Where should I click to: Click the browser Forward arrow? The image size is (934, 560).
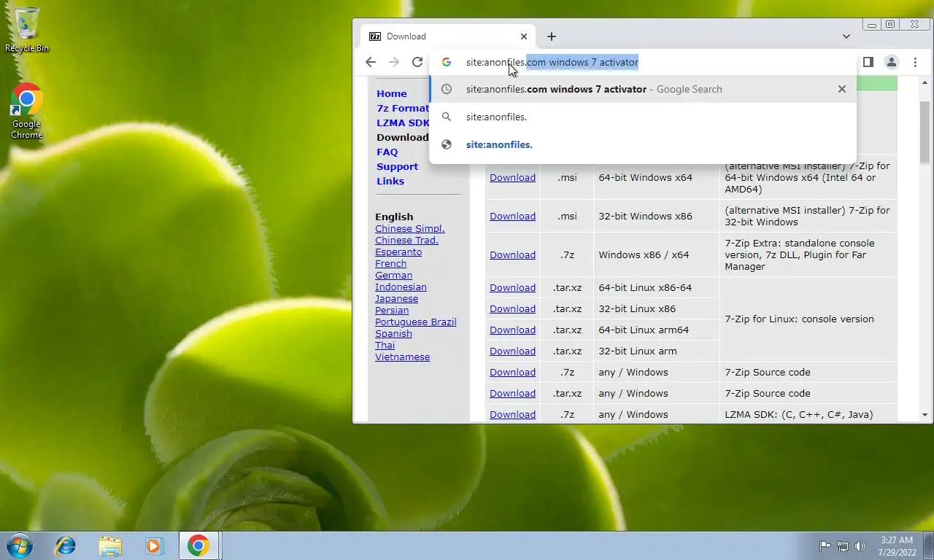(x=394, y=62)
